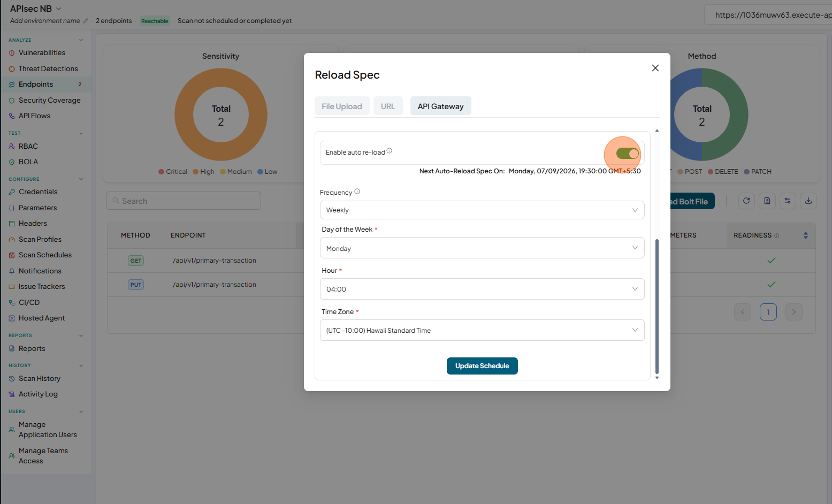This screenshot has height=504, width=832.
Task: Click the document icon in the endpoints toolbar
Action: click(767, 201)
